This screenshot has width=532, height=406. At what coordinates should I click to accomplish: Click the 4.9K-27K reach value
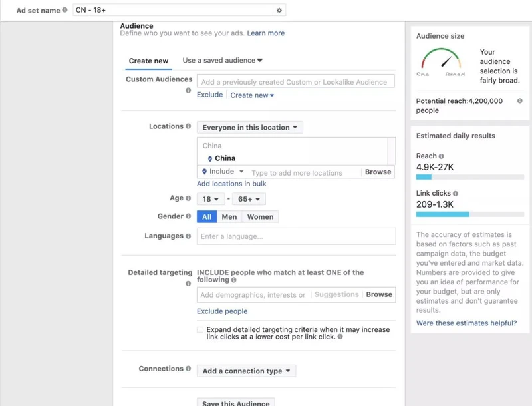pos(435,167)
